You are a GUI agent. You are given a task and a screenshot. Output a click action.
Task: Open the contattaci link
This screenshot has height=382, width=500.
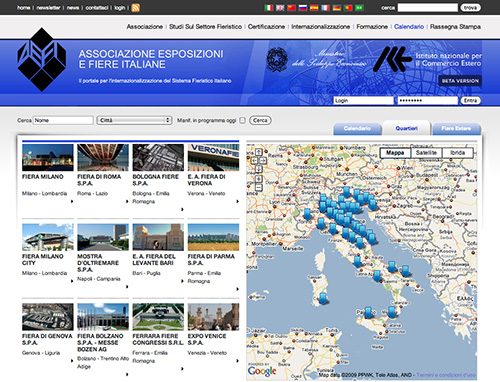coord(97,8)
